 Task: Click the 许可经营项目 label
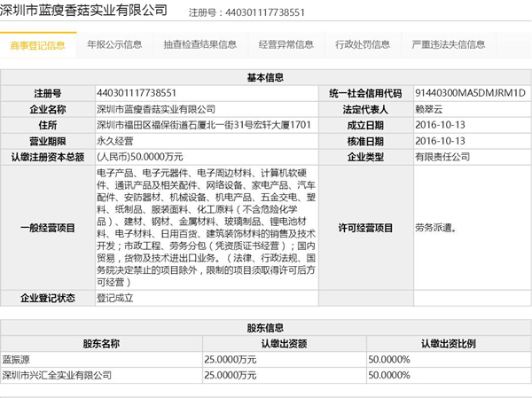pos(365,228)
